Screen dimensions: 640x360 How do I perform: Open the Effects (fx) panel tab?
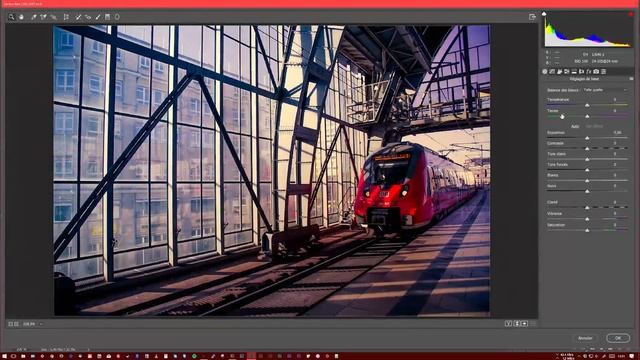(589, 71)
